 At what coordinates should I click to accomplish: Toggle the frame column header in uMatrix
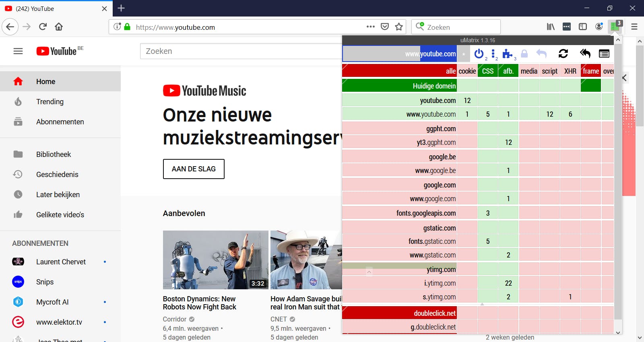click(x=591, y=71)
